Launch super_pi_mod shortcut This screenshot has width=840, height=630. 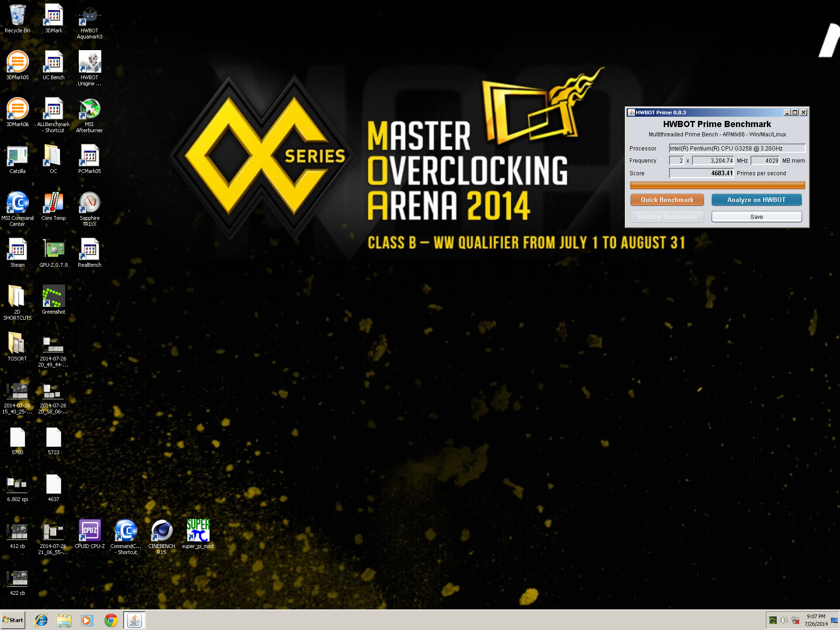point(198,534)
